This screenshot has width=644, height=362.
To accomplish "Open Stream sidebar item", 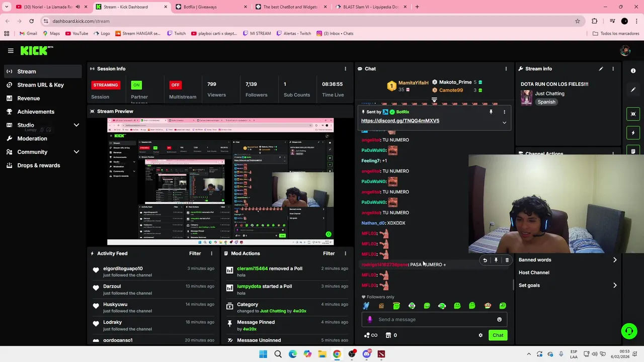I will click(x=42, y=71).
